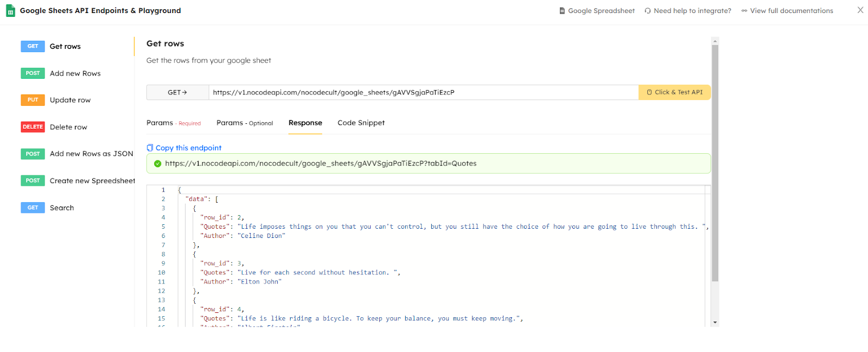
Task: Click the "Life imposes things on you" quote
Action: click(x=472, y=227)
